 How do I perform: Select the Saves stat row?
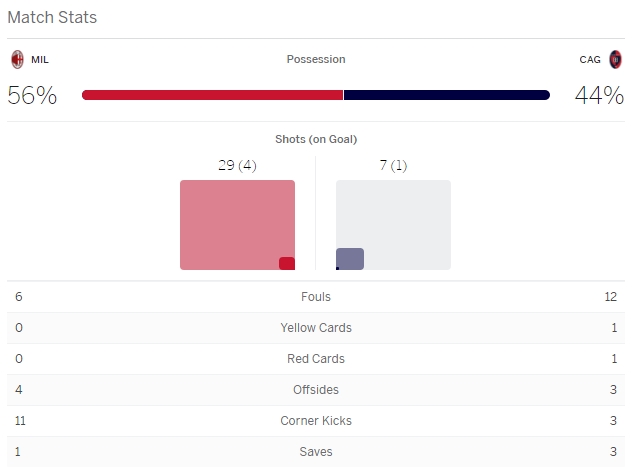pos(316,452)
